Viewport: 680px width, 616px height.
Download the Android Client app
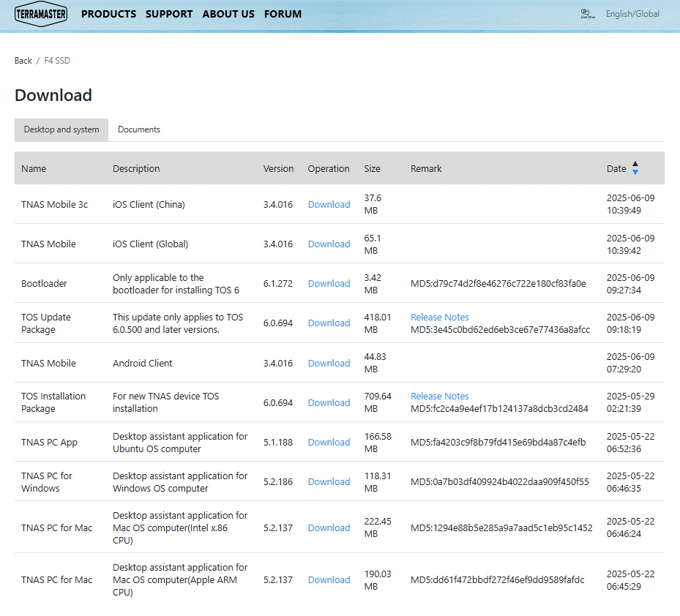(x=329, y=364)
